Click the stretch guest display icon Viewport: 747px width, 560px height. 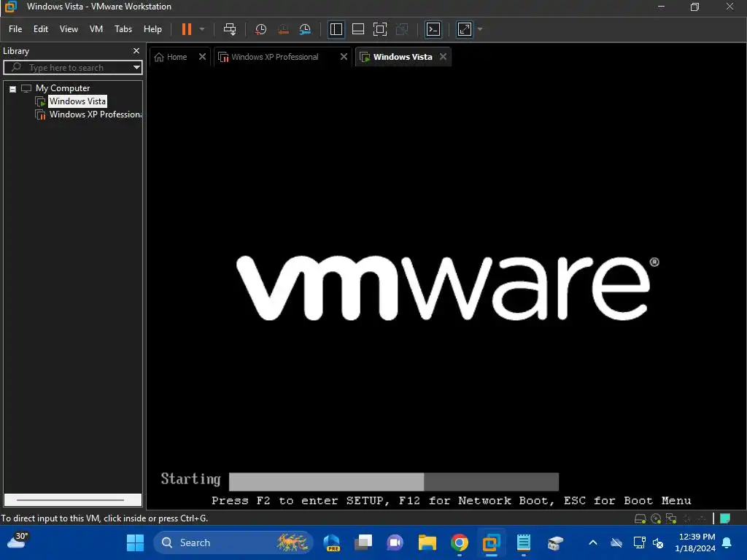(465, 29)
